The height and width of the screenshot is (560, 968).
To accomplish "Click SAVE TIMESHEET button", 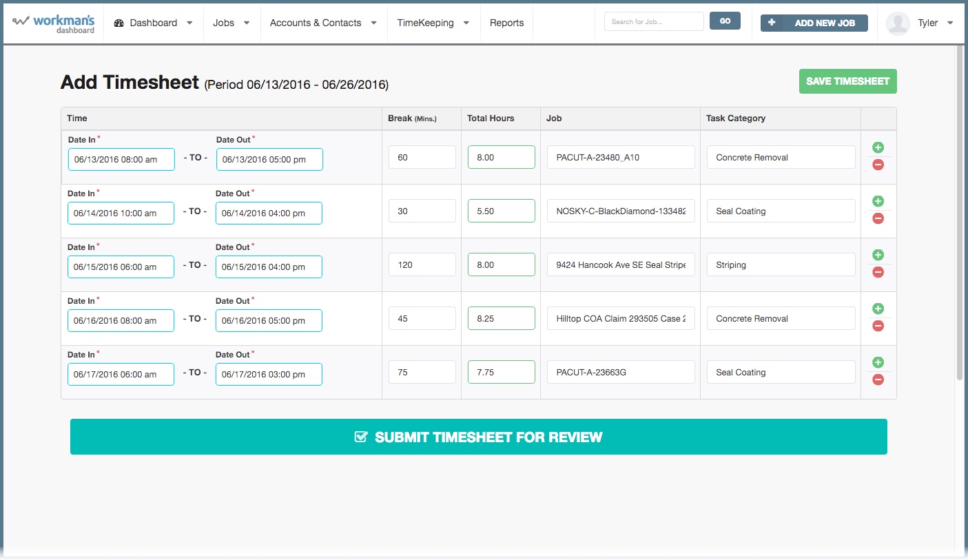I will [x=847, y=81].
